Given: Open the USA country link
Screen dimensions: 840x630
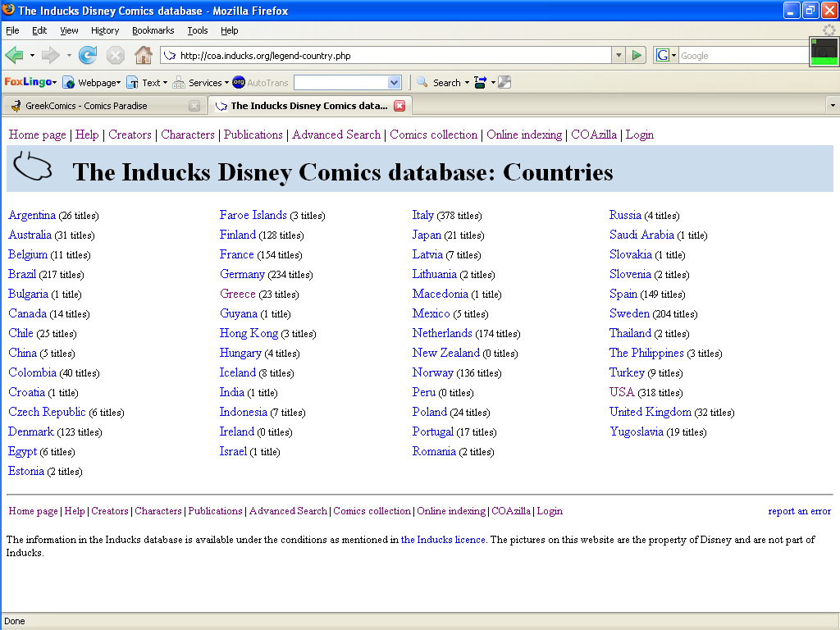Looking at the screenshot, I should point(622,392).
